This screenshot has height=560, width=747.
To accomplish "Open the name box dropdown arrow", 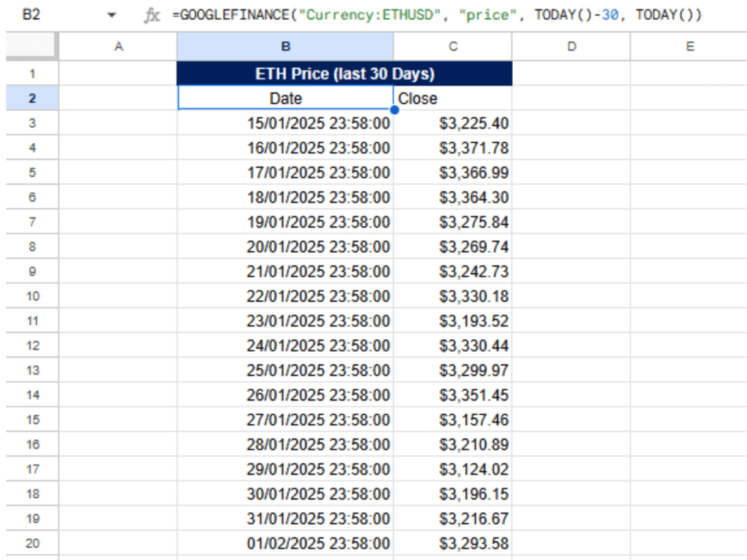I will [x=112, y=15].
